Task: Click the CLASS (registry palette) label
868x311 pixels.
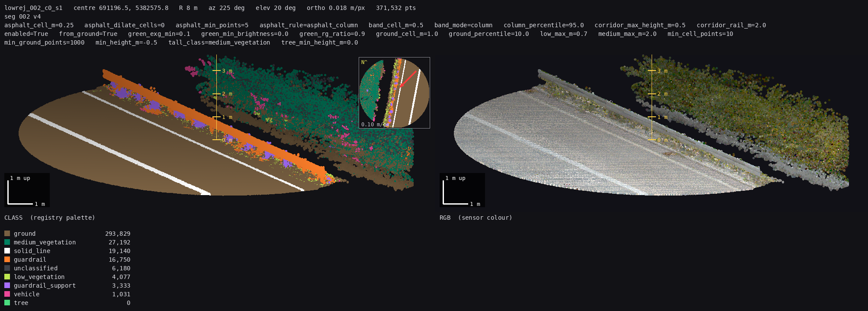Action: pos(50,218)
